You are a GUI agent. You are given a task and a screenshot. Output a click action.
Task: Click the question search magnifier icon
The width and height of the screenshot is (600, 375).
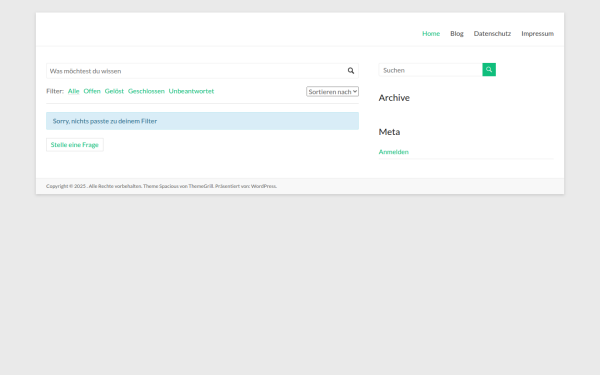point(351,71)
